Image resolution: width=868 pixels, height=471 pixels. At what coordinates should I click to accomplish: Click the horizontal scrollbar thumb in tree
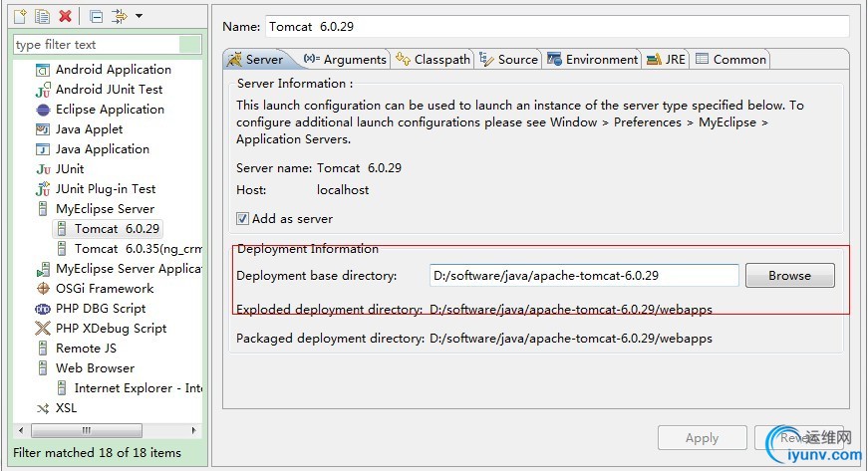point(87,430)
